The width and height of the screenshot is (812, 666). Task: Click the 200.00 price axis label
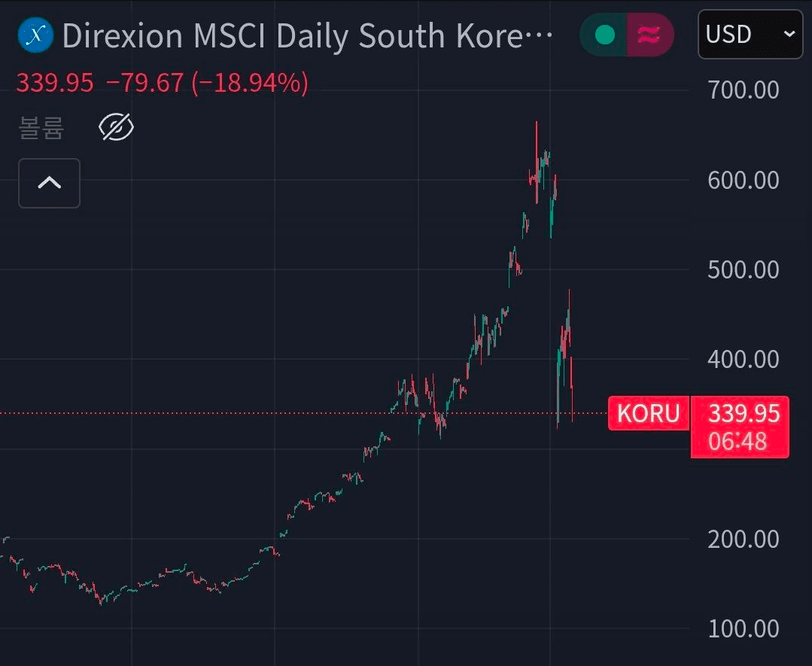743,539
